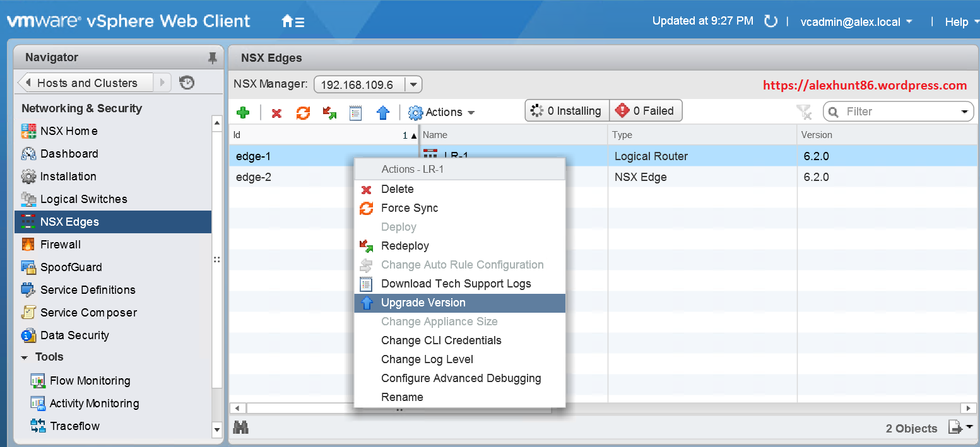Click the 0 Failed status button
The width and height of the screenshot is (980, 447).
click(646, 111)
